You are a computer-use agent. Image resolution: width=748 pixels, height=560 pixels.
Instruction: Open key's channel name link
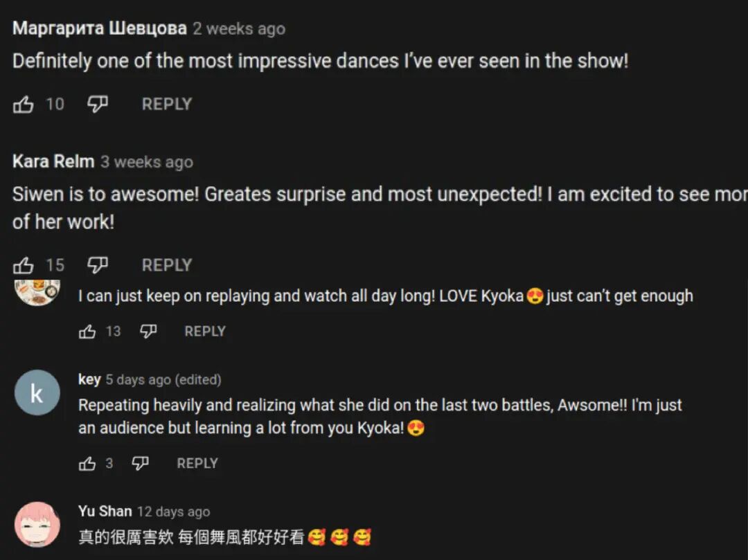point(89,379)
